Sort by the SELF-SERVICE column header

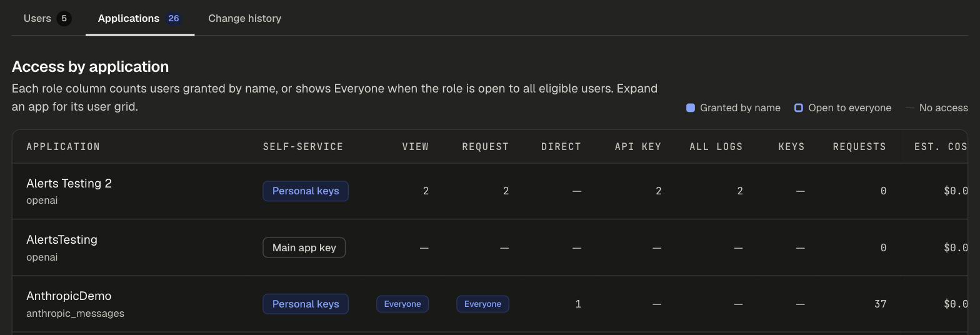tap(302, 146)
